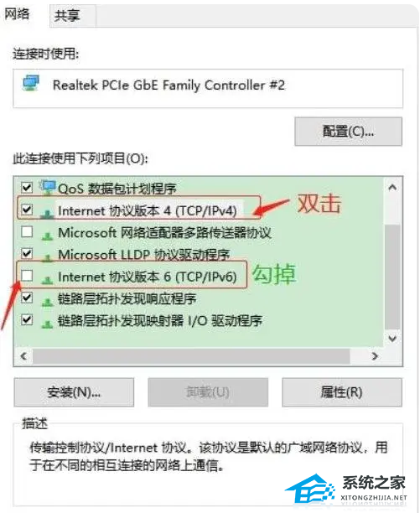Image resolution: width=420 pixels, height=513 pixels.
Task: Click the horizontal scrollbar track of the items list
Action: 191,356
